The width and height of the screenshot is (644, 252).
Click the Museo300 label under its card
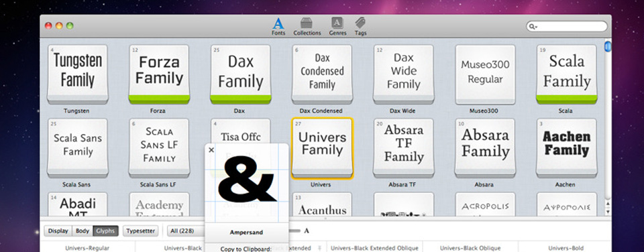pyautogui.click(x=484, y=111)
